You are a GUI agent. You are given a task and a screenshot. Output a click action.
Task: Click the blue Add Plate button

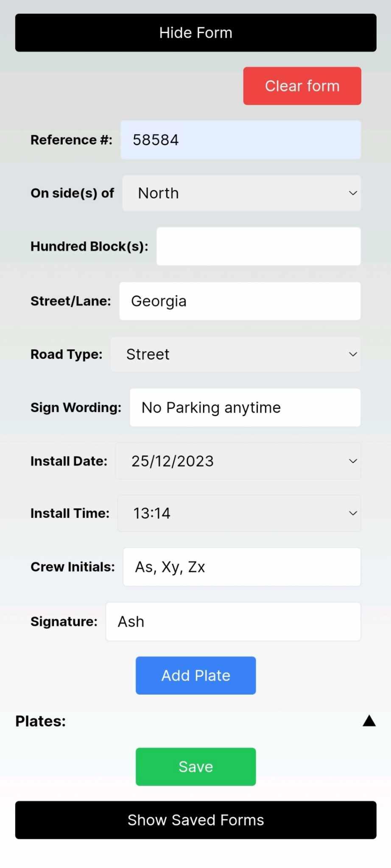(195, 675)
